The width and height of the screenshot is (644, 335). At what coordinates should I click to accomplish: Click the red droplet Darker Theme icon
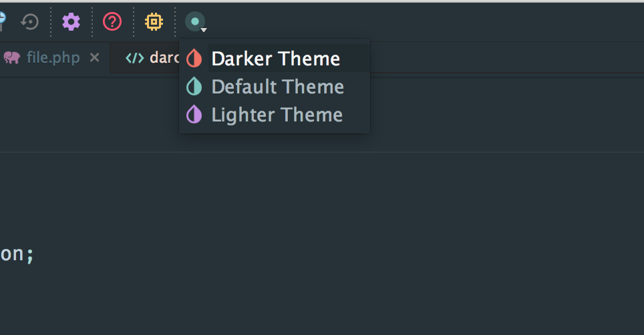(x=194, y=59)
